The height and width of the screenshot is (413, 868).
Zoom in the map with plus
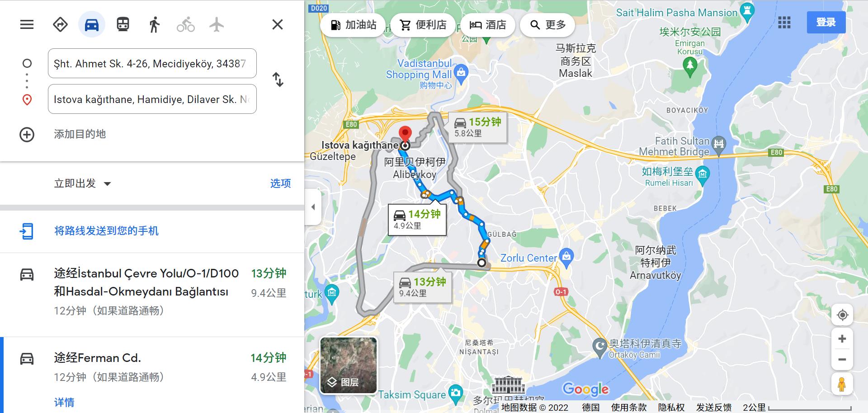tap(842, 339)
